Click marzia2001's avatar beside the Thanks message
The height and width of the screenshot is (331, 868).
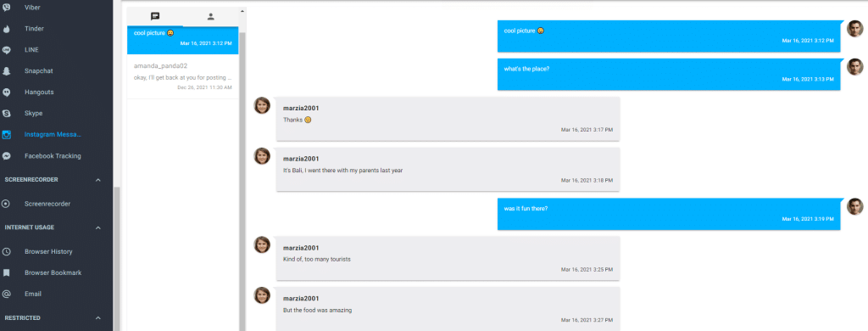(x=262, y=105)
